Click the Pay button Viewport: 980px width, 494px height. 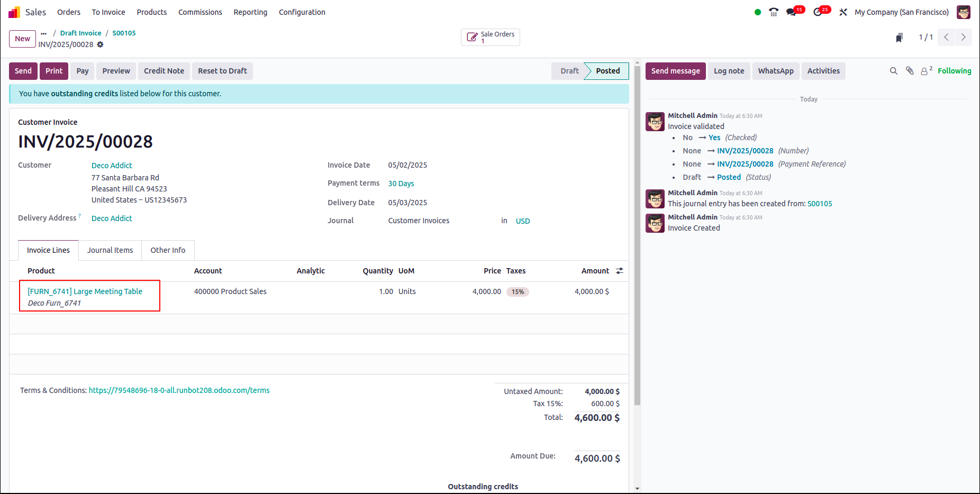point(83,71)
